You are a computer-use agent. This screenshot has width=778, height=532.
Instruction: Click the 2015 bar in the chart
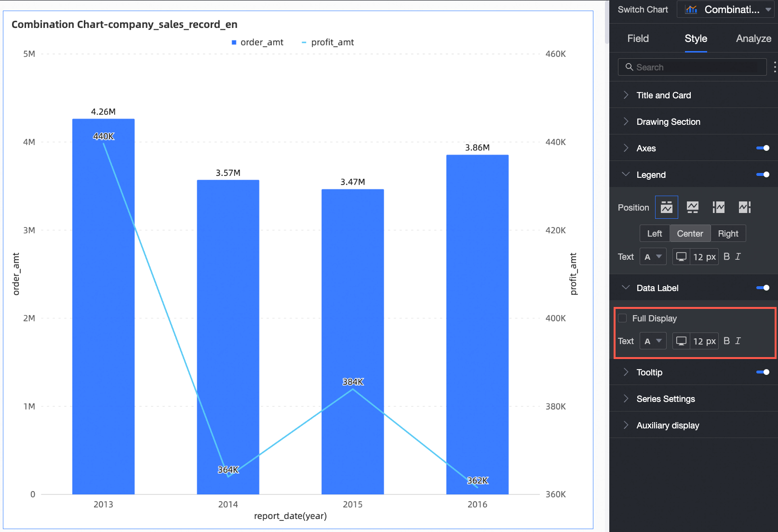[x=353, y=342]
